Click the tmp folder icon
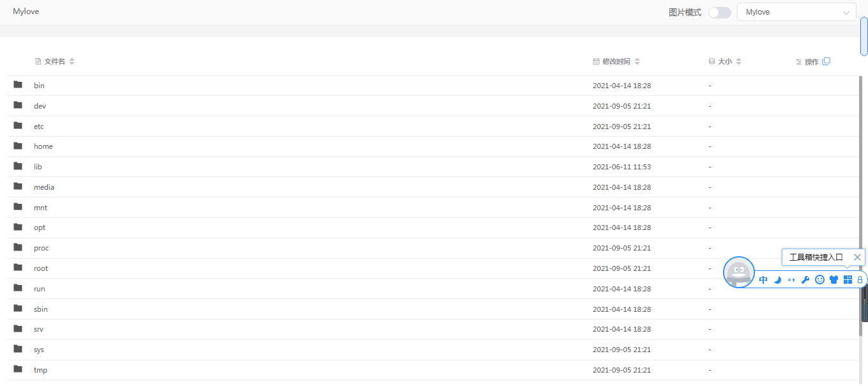This screenshot has width=868, height=386. pyautogui.click(x=18, y=369)
